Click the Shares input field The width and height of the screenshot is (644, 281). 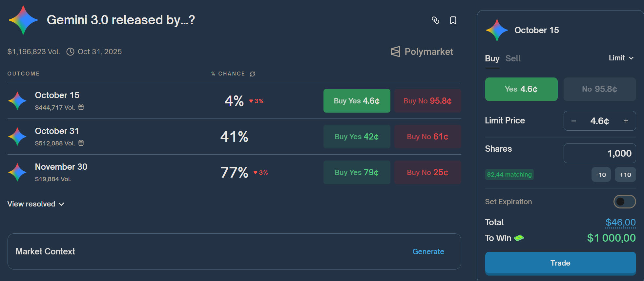coord(600,153)
